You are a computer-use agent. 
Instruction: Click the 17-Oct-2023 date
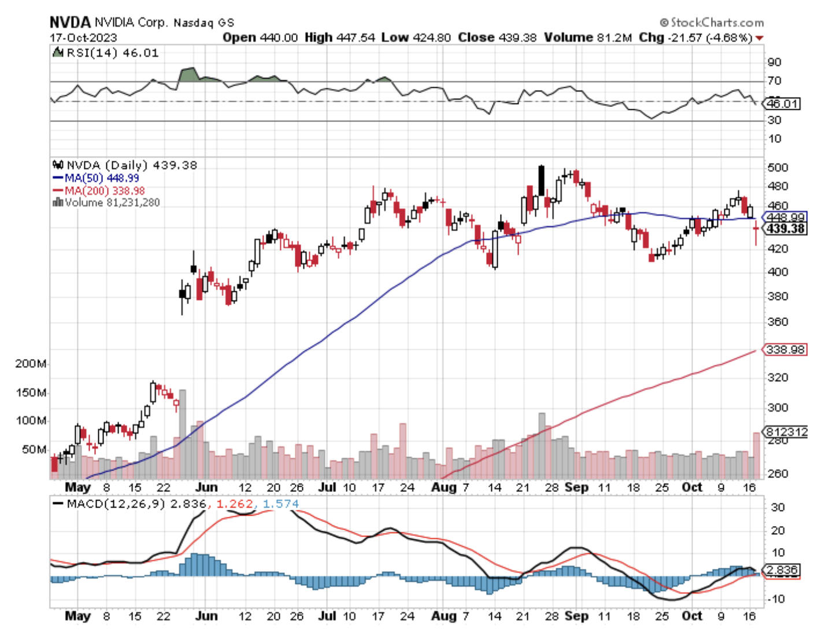[x=83, y=38]
